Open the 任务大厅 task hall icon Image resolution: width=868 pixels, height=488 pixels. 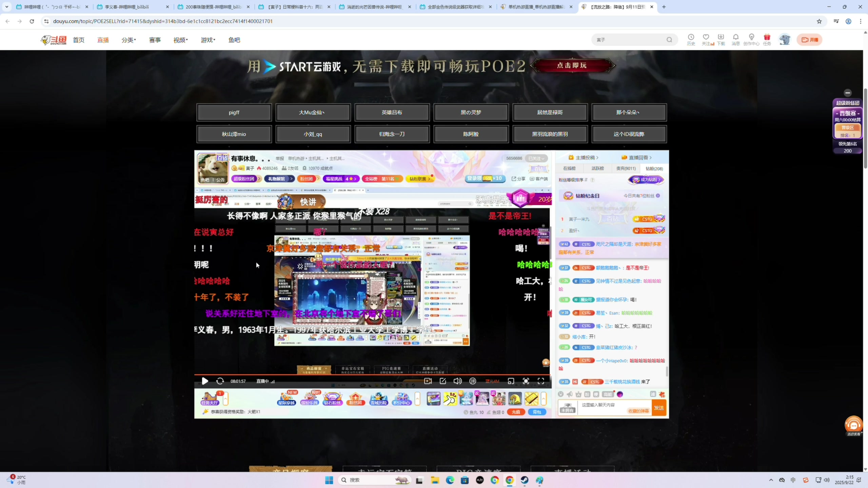(x=210, y=399)
